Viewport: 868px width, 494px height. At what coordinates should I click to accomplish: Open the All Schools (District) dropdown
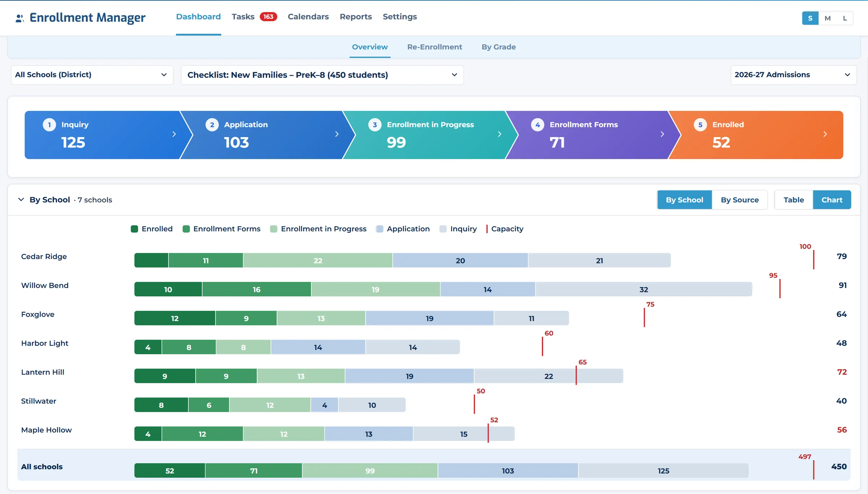click(92, 75)
